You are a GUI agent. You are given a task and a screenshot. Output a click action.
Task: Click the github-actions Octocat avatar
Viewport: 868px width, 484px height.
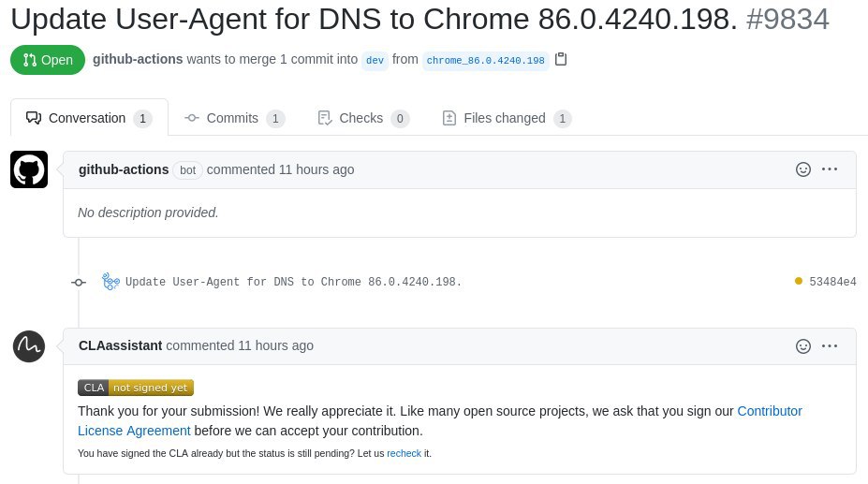(x=29, y=169)
